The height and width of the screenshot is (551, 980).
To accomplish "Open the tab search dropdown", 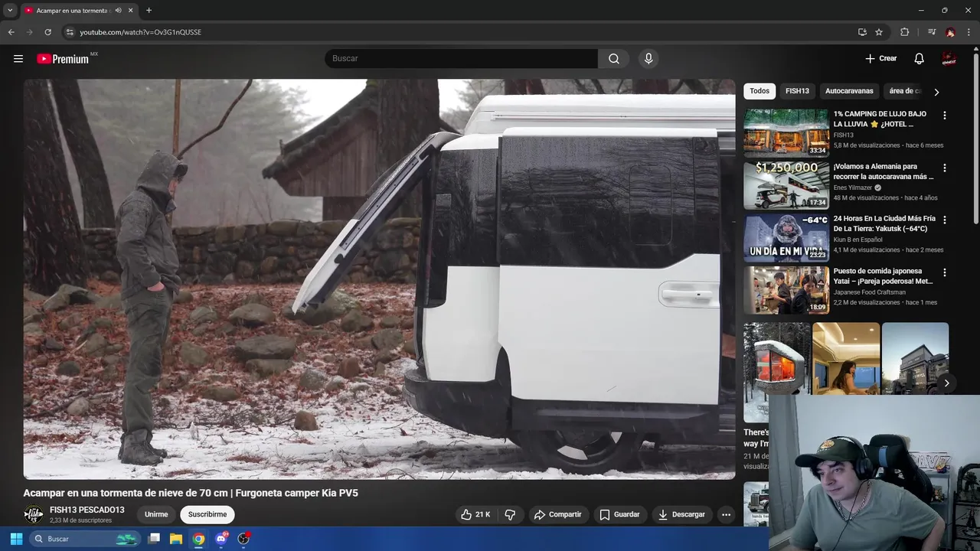I will point(10,11).
